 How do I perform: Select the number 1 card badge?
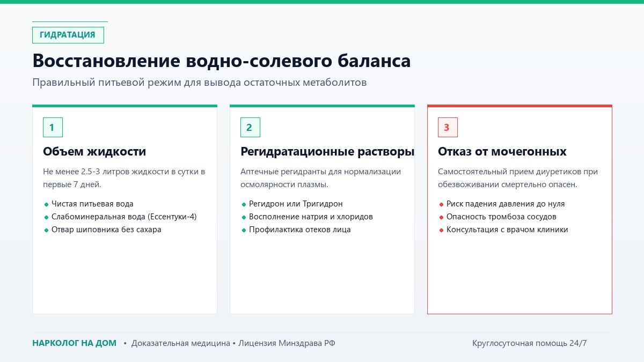(x=53, y=127)
